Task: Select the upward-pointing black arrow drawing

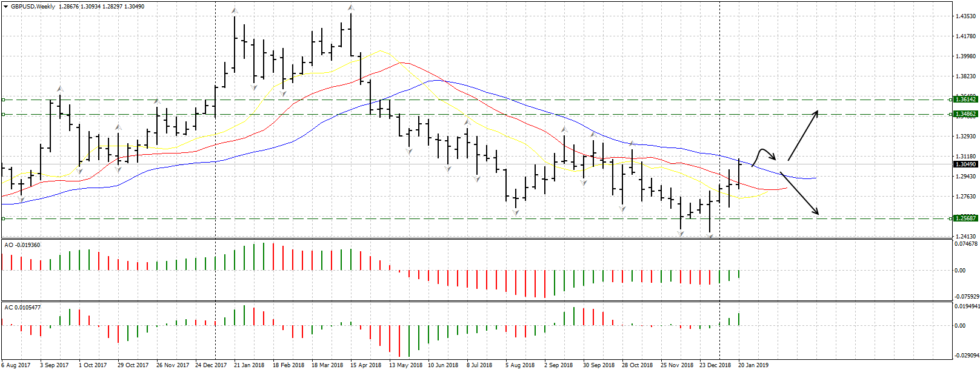Action: coord(803,135)
